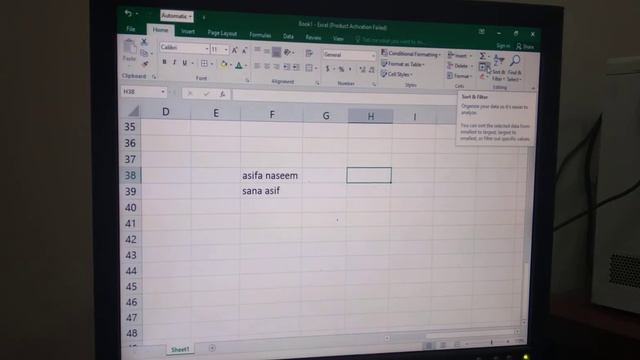640x360 pixels.
Task: Apply the Font Color letter A
Action: pos(239,65)
